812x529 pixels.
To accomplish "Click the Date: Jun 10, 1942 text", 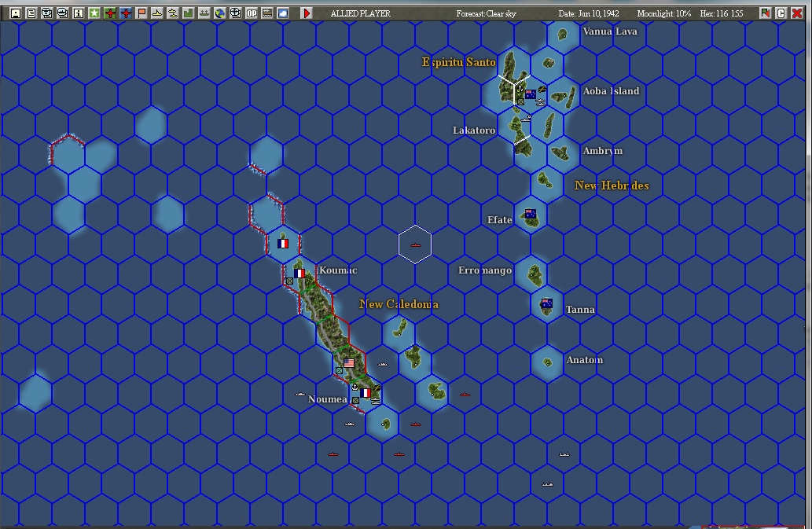I will coord(589,13).
